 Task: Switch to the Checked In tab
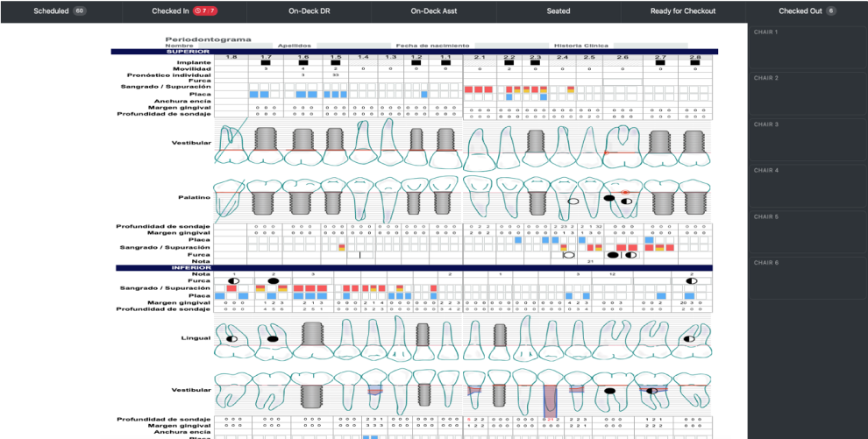184,11
